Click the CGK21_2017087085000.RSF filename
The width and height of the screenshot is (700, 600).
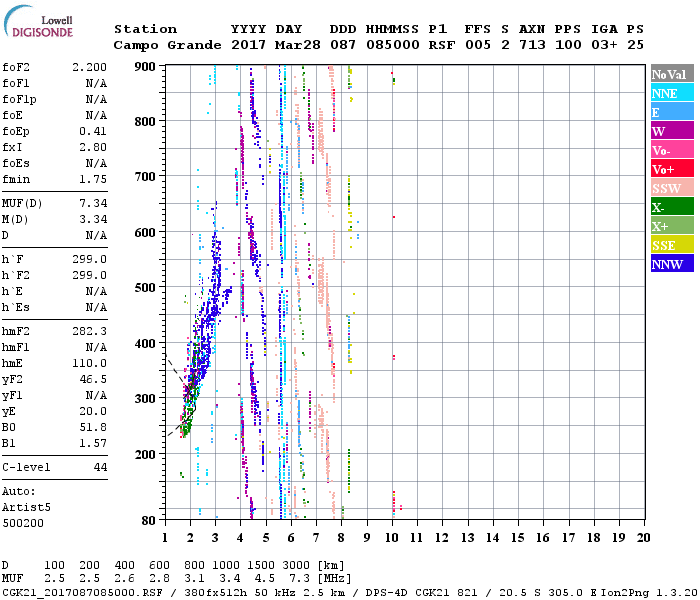pyautogui.click(x=82, y=592)
